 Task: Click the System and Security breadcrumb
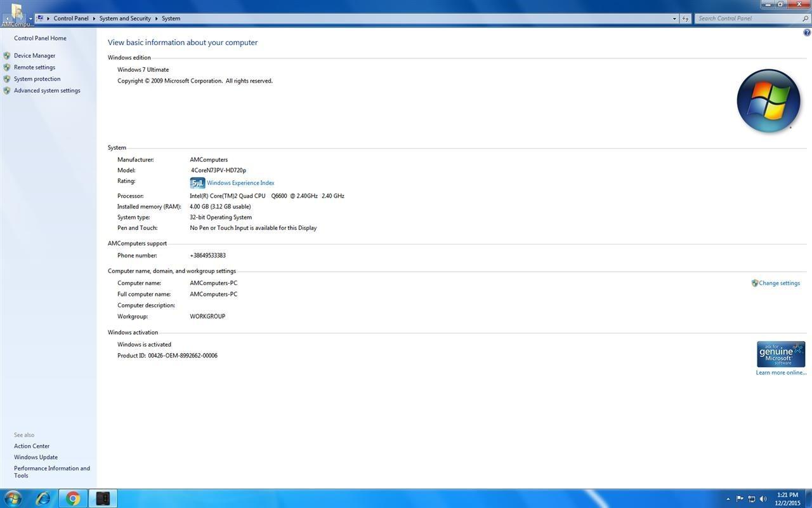(x=125, y=18)
